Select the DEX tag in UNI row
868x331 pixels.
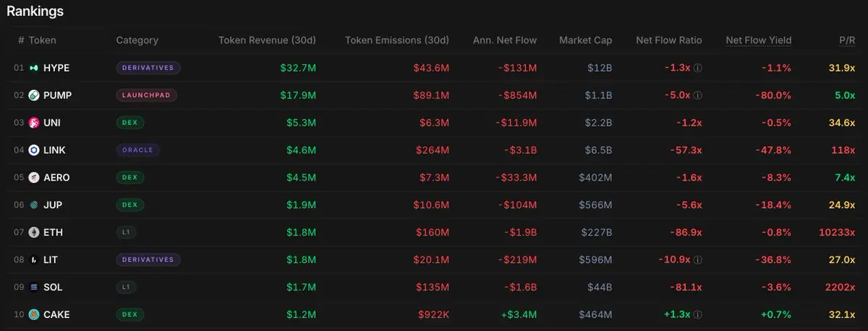130,123
